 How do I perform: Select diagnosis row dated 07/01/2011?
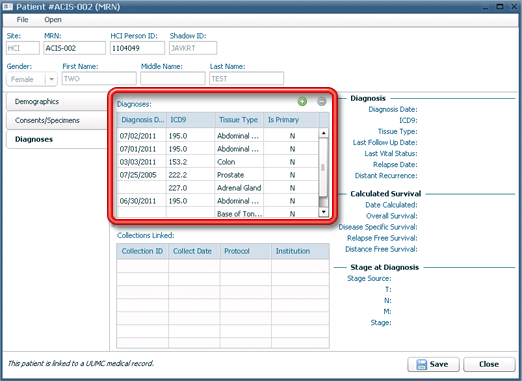(217, 149)
